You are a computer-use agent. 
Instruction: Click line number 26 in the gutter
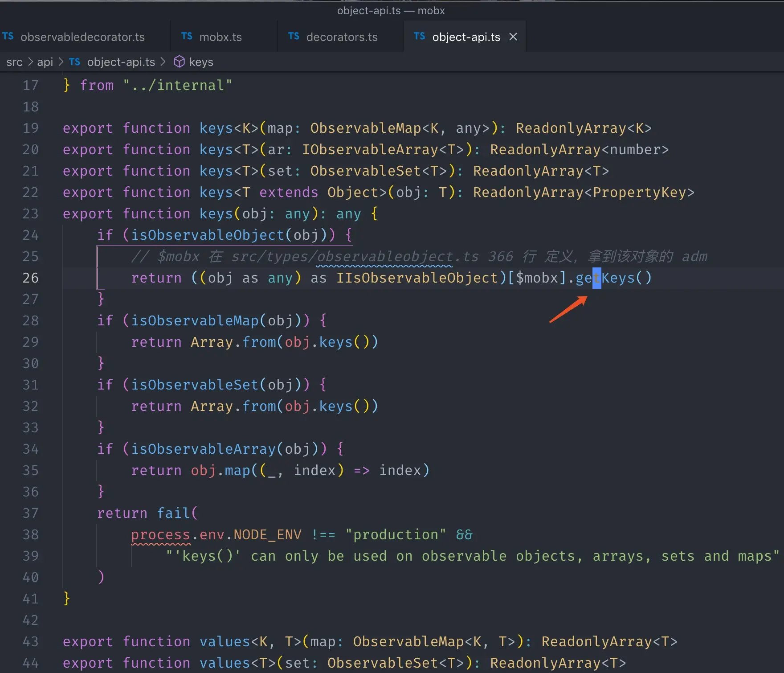click(x=30, y=278)
